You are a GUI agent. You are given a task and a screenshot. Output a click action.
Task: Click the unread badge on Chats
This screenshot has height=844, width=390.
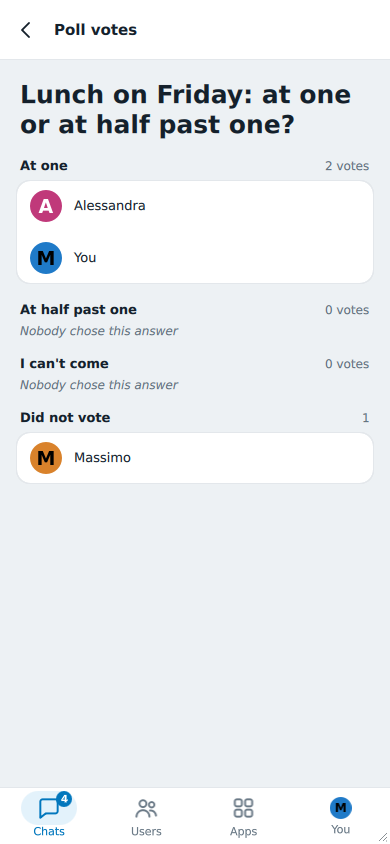point(64,799)
